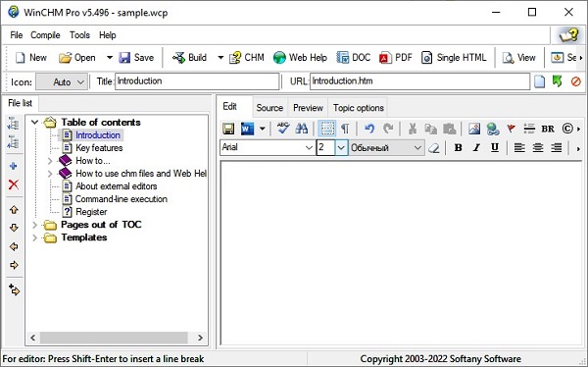
Task: Compile to CHM output
Action: [x=246, y=58]
